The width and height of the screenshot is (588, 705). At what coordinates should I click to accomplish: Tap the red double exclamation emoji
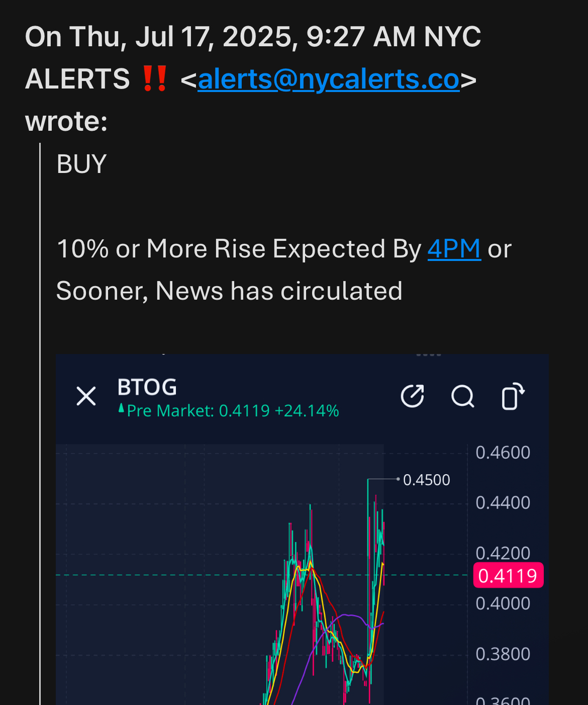tap(155, 79)
